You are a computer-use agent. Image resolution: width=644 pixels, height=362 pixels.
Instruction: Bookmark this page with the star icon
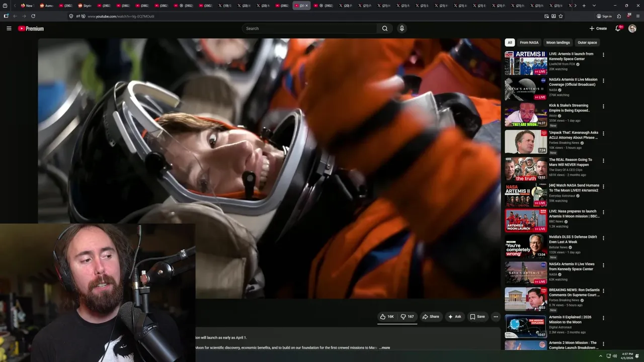(x=560, y=16)
